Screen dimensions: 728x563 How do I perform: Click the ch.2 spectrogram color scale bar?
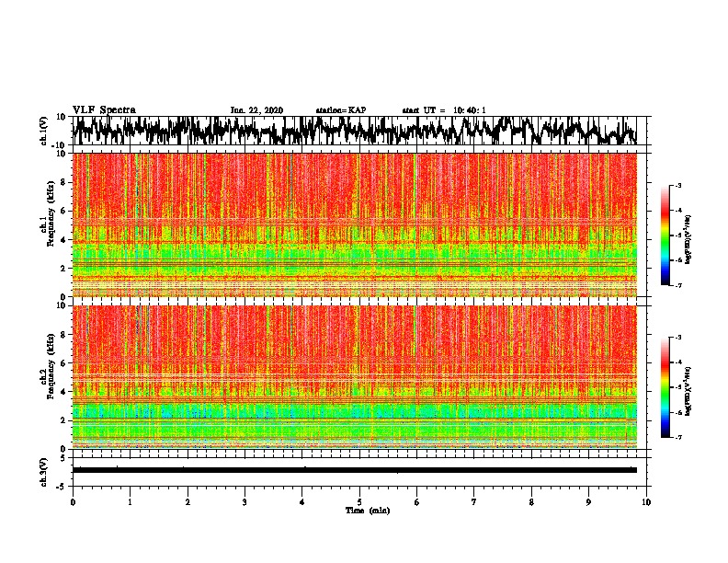coord(665,387)
